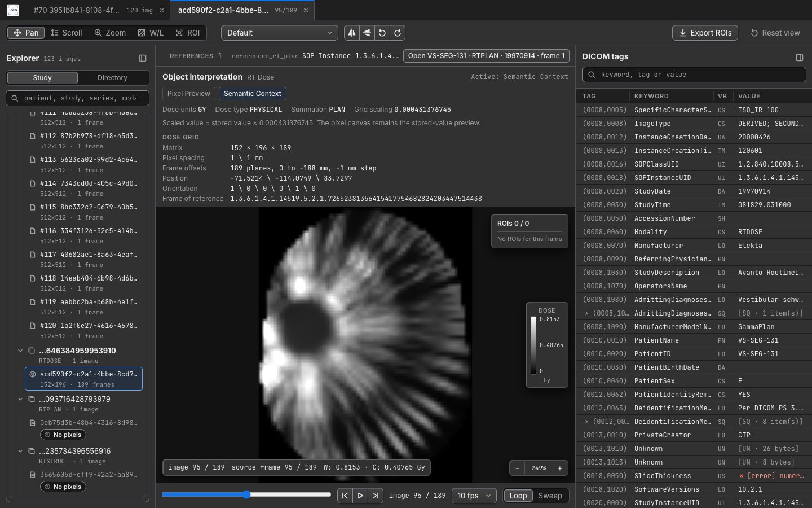
Task: Expand the (0008,10..) AdmittingDiagnoses sequence row
Action: click(586, 313)
